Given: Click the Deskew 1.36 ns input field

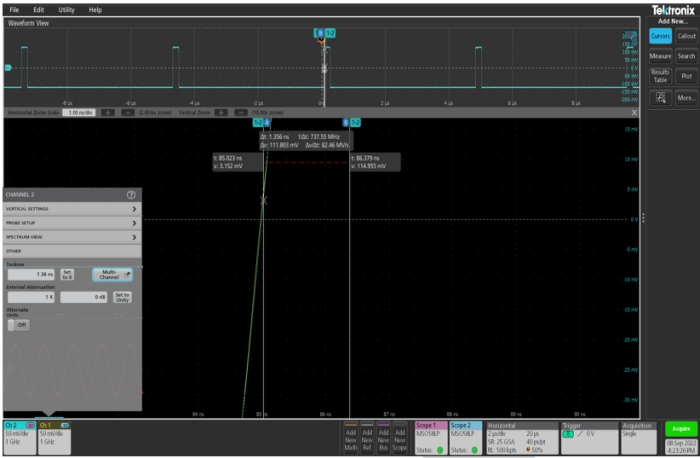Looking at the screenshot, I should (x=30, y=273).
